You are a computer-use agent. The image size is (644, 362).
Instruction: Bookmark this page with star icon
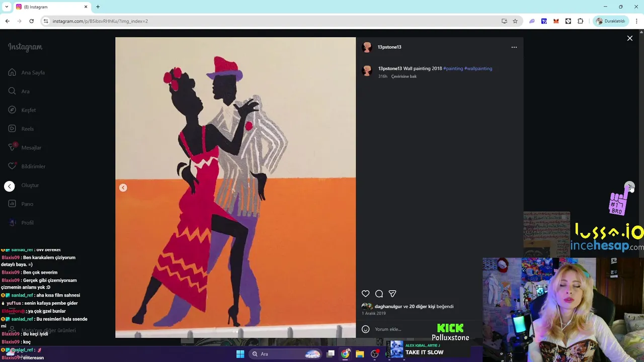(515, 21)
